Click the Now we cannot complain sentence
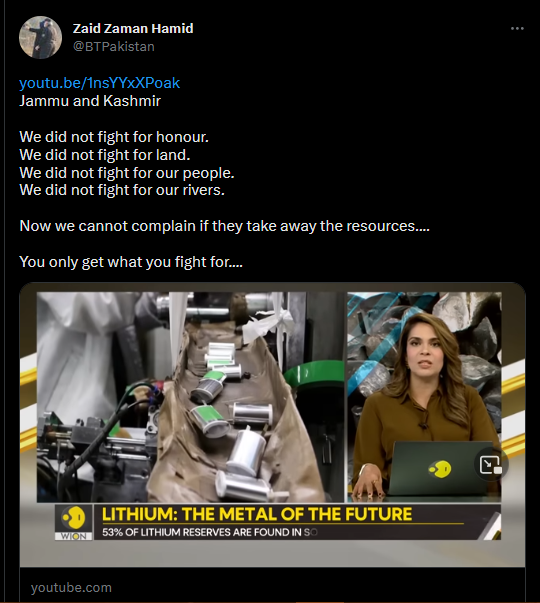 225,226
